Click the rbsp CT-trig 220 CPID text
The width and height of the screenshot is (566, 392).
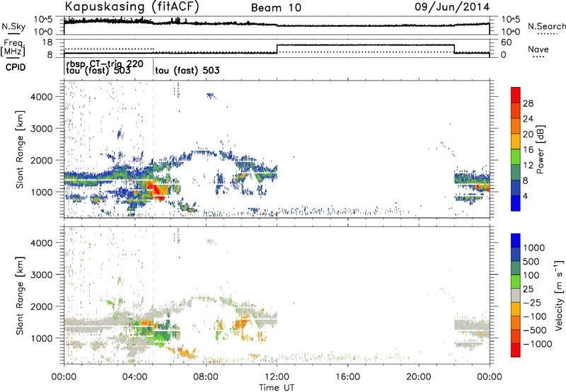[x=105, y=64]
